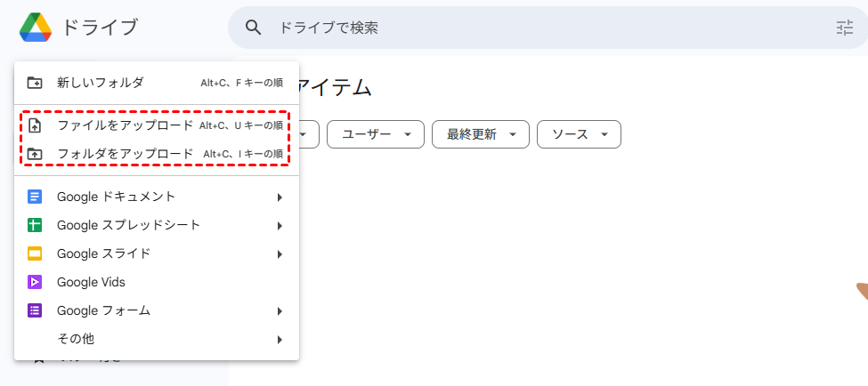Open advanced search options slider icon
Viewport: 868px width, 386px height.
845,27
